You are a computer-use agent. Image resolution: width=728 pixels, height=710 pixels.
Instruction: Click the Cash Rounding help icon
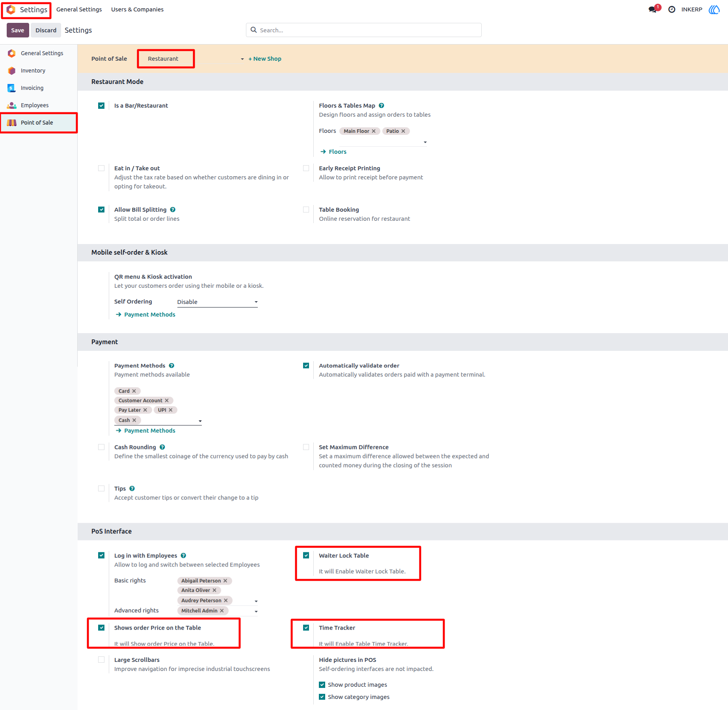162,447
